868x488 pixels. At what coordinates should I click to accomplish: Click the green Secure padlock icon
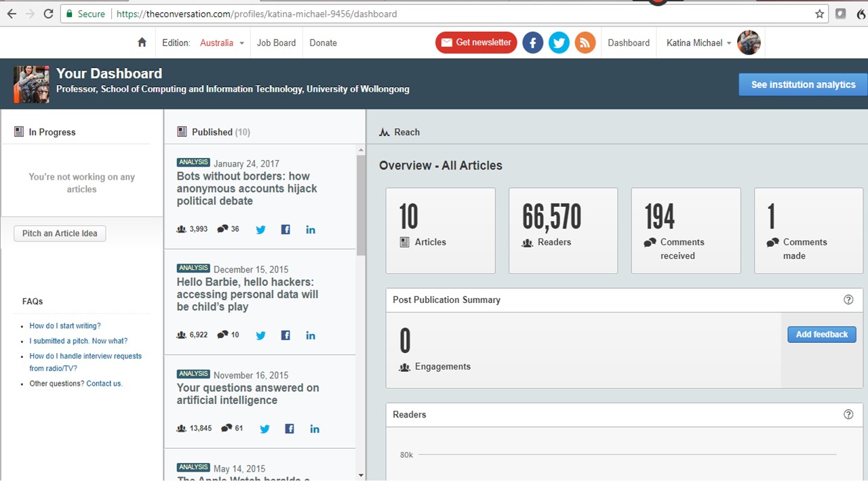[x=68, y=14]
